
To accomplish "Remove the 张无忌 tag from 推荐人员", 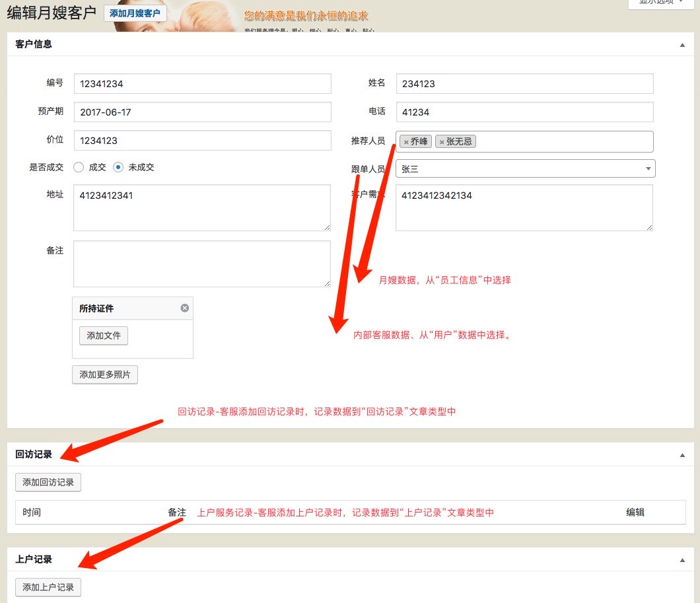I will click(x=442, y=141).
